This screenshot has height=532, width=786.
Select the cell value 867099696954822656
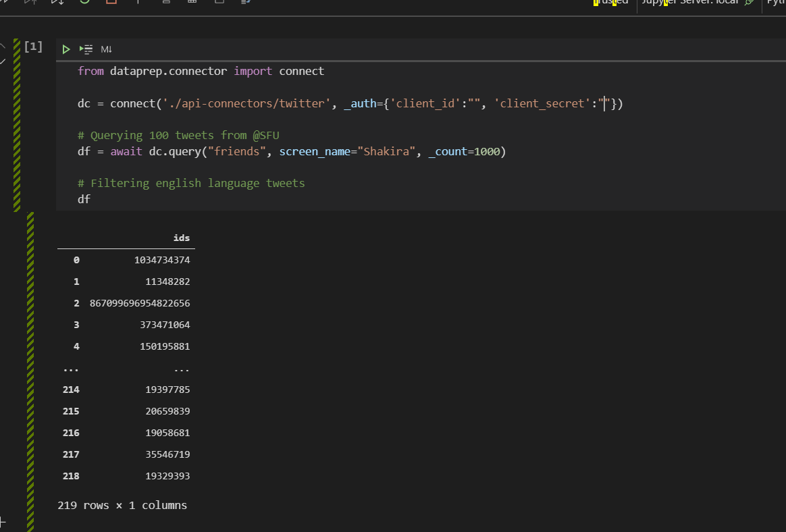click(140, 303)
